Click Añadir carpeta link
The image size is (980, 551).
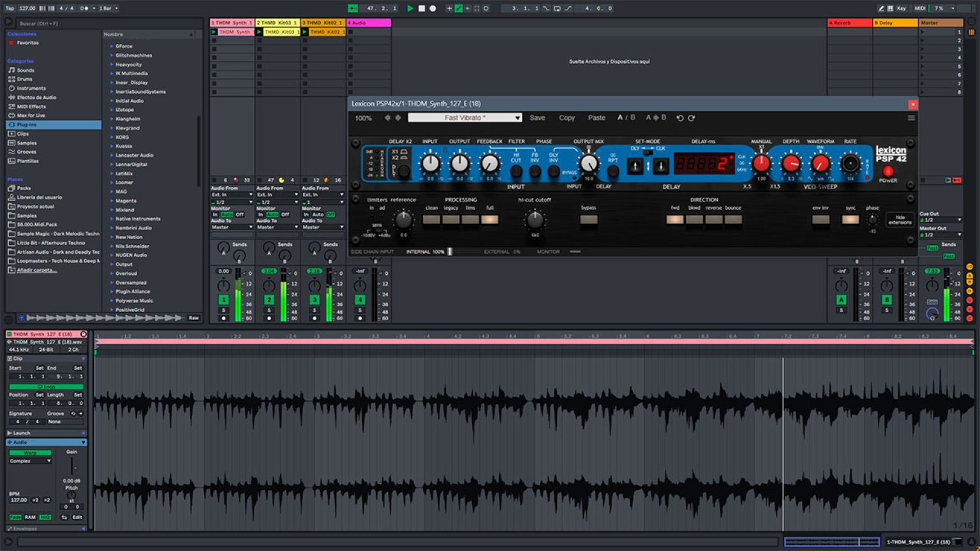point(36,270)
